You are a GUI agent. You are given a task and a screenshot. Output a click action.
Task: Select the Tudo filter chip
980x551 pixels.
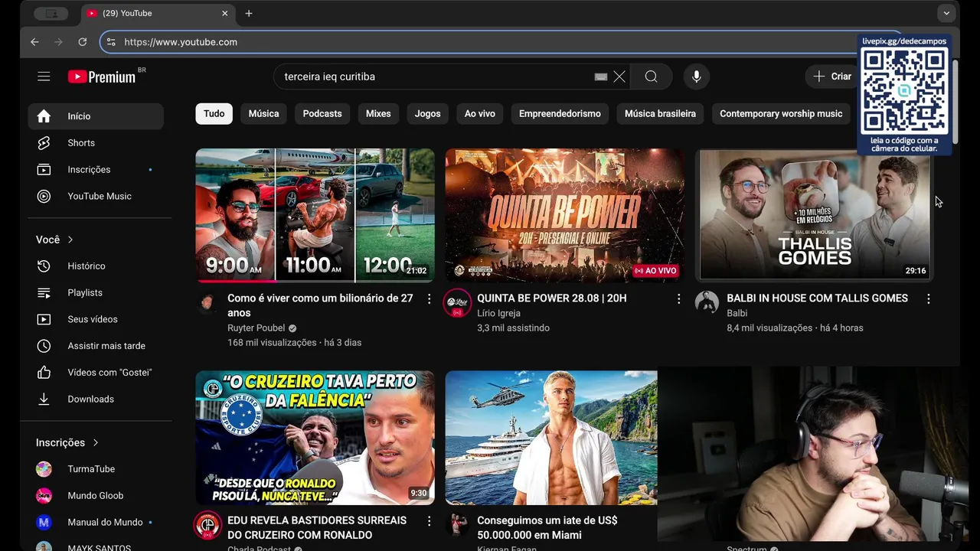coord(214,114)
